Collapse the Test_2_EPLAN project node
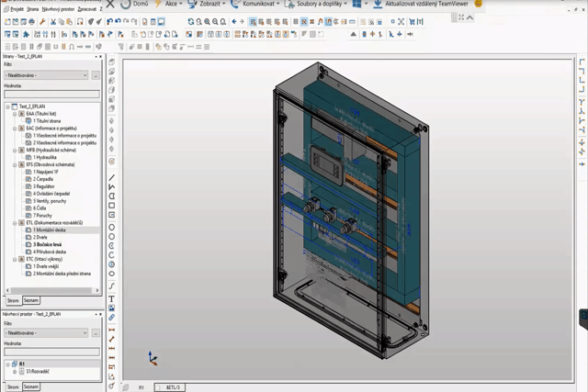This screenshot has width=588, height=392. point(7,106)
